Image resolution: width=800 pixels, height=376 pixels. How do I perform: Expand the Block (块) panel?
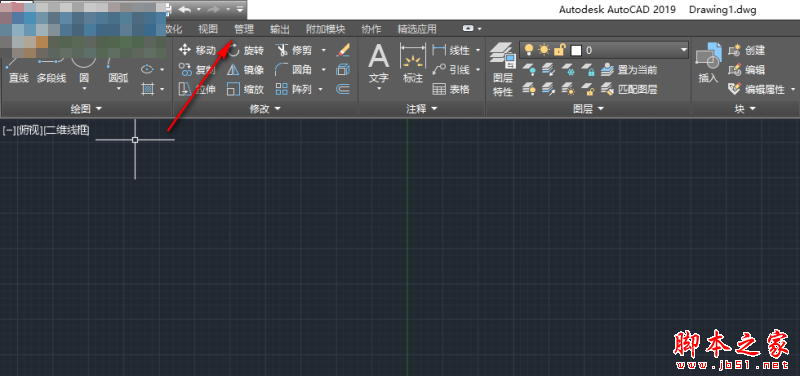745,109
